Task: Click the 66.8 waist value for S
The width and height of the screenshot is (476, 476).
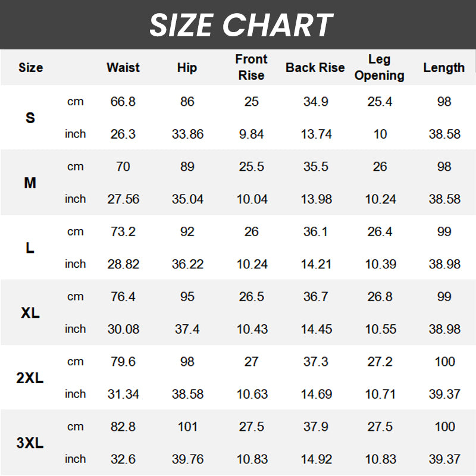Action: point(123,102)
